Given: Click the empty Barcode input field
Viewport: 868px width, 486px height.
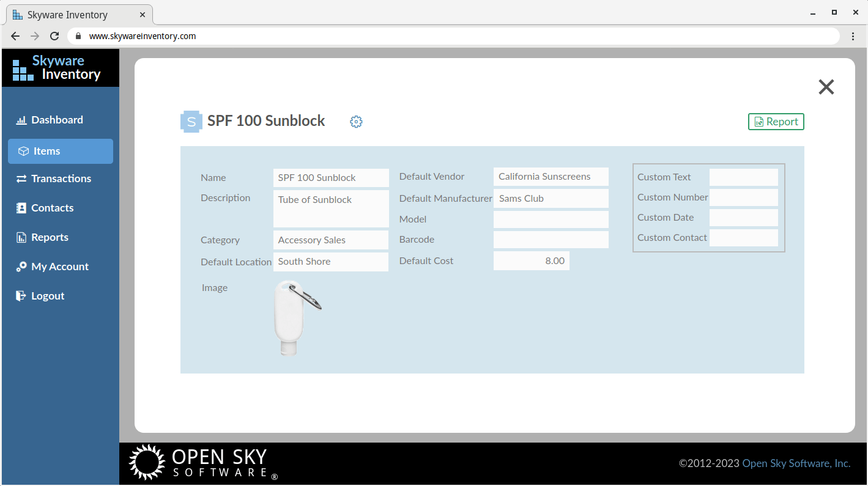Looking at the screenshot, I should [x=551, y=240].
